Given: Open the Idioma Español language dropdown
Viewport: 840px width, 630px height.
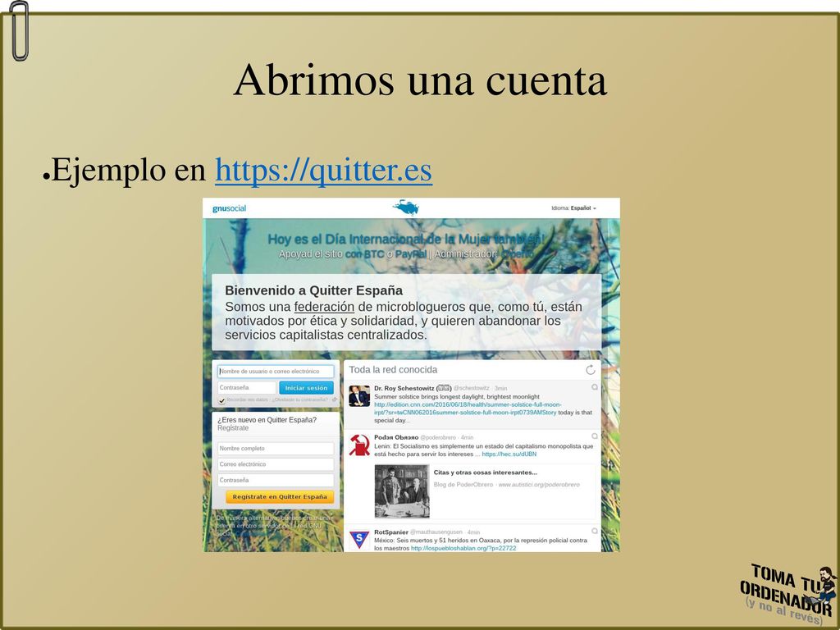Looking at the screenshot, I should [x=573, y=208].
